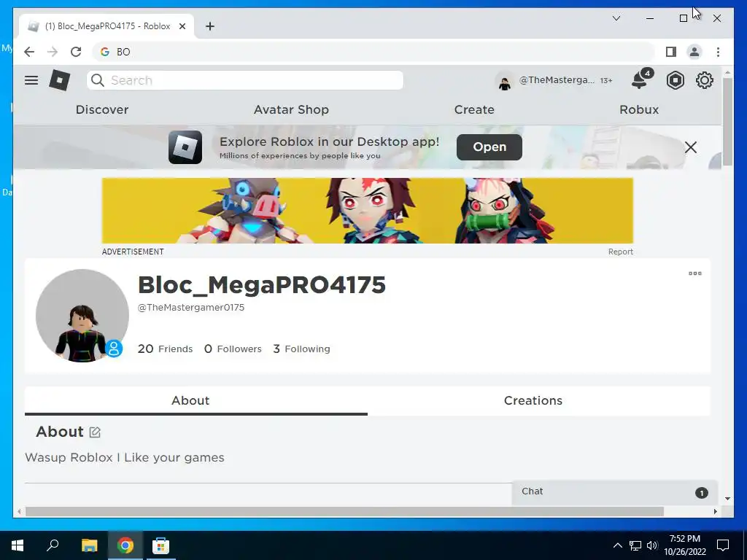Click the Roblox desktop app logo

185,147
